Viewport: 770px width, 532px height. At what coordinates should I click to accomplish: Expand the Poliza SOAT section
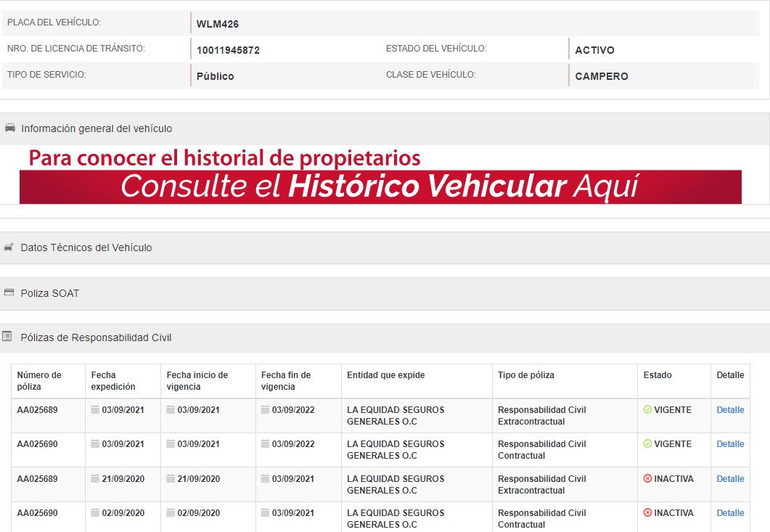pyautogui.click(x=50, y=293)
